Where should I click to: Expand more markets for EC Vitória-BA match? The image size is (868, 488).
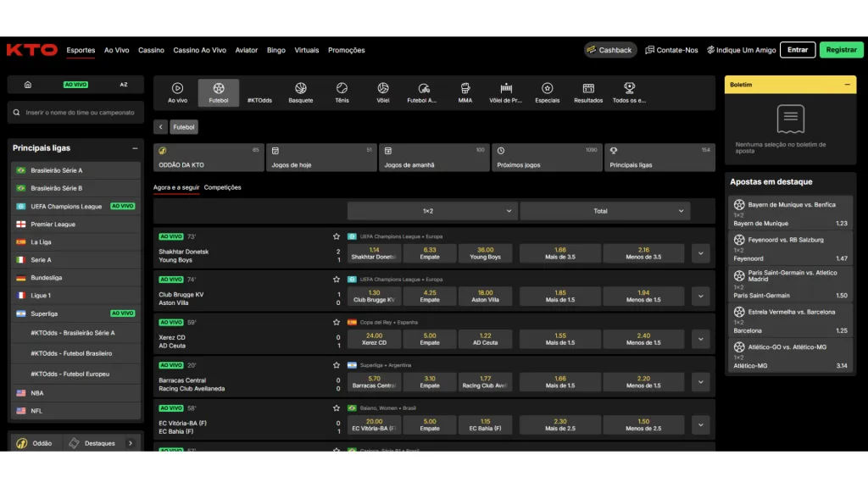(x=700, y=425)
